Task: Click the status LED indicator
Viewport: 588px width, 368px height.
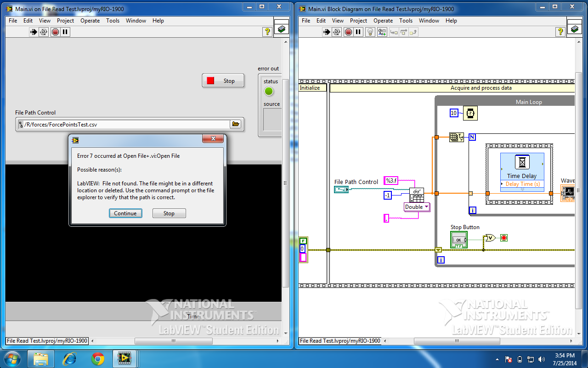Action: click(269, 91)
